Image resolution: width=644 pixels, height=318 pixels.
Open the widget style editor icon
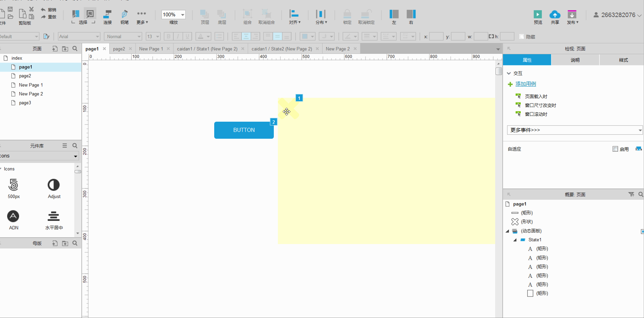point(47,36)
